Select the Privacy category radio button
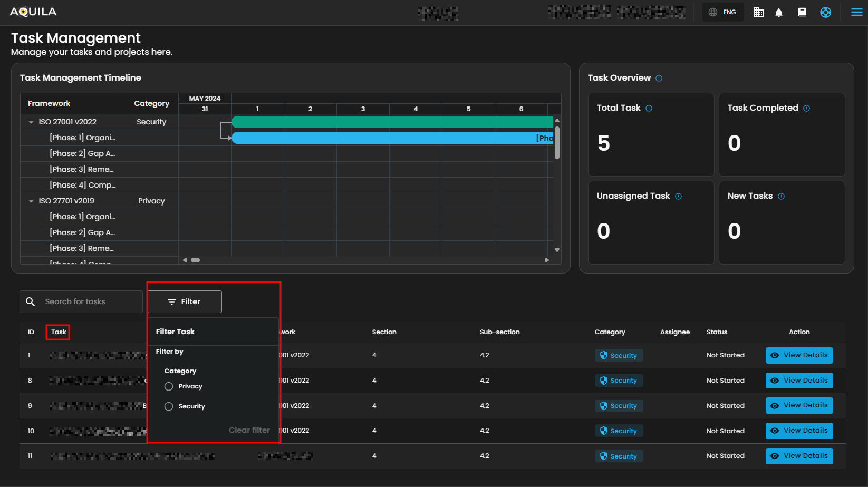The image size is (868, 487). pyautogui.click(x=169, y=386)
